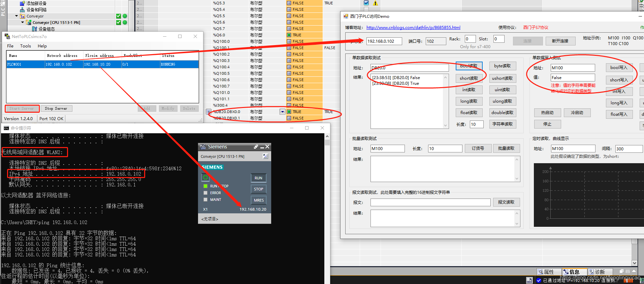Switch to the 诊断 diagnostics tab
The width and height of the screenshot is (644, 284).
click(x=600, y=272)
